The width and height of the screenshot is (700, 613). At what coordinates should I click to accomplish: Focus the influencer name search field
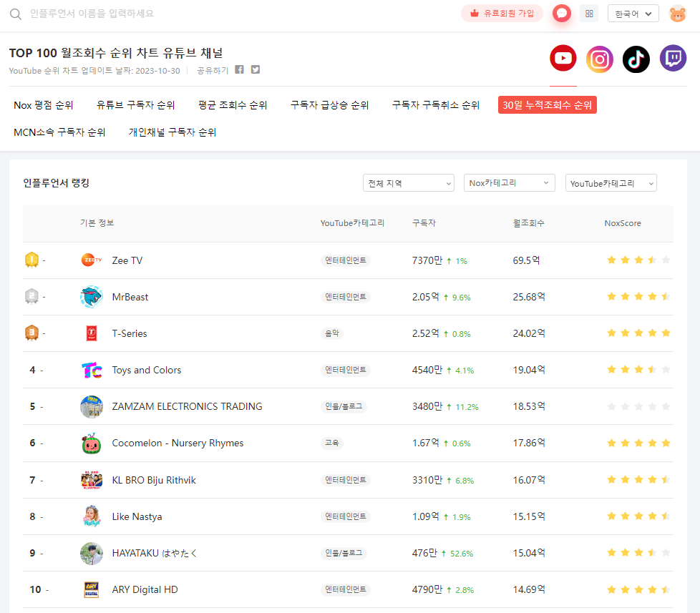[x=92, y=14]
